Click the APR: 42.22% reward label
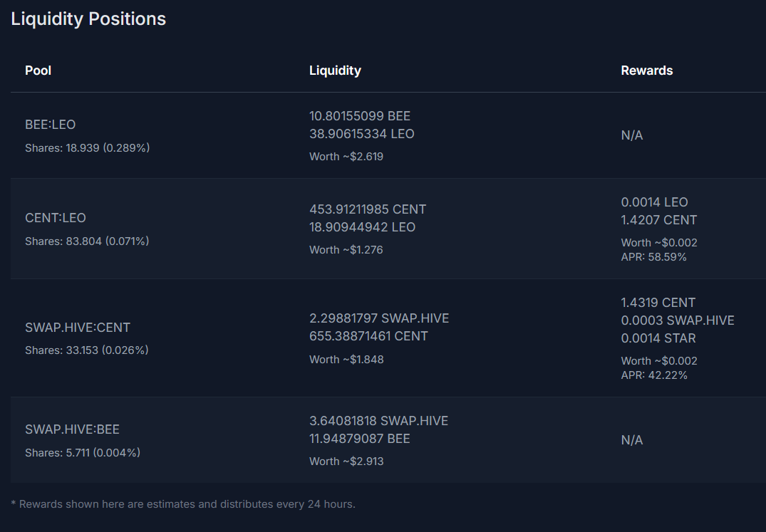 [654, 375]
